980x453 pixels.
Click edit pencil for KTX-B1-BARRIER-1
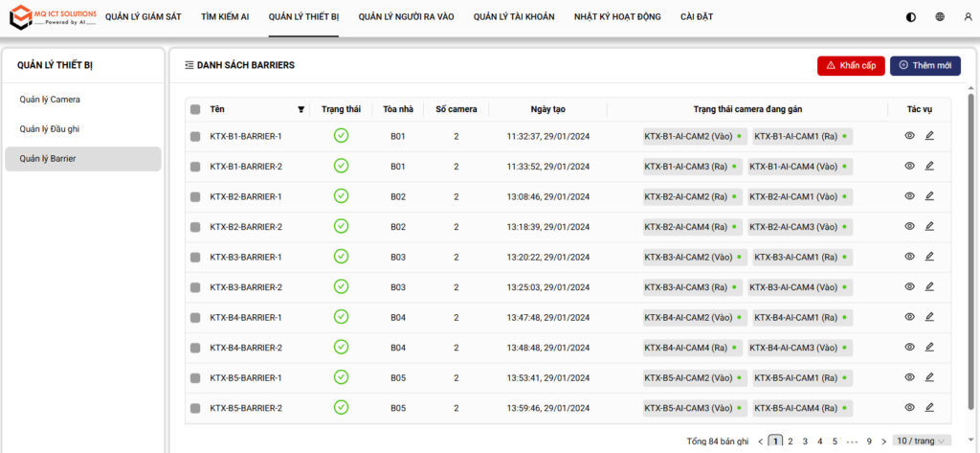pos(929,137)
